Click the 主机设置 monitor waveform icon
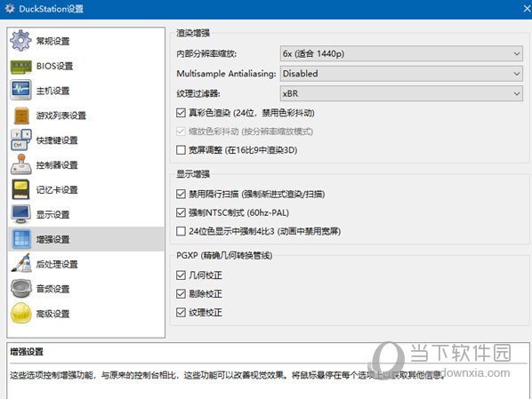This screenshot has height=399, width=532. (20, 90)
